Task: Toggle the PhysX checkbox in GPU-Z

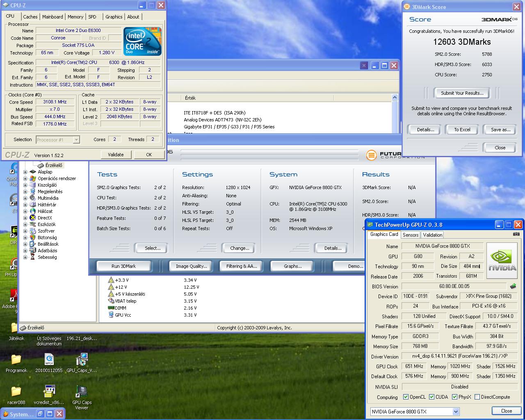Action: click(x=454, y=397)
